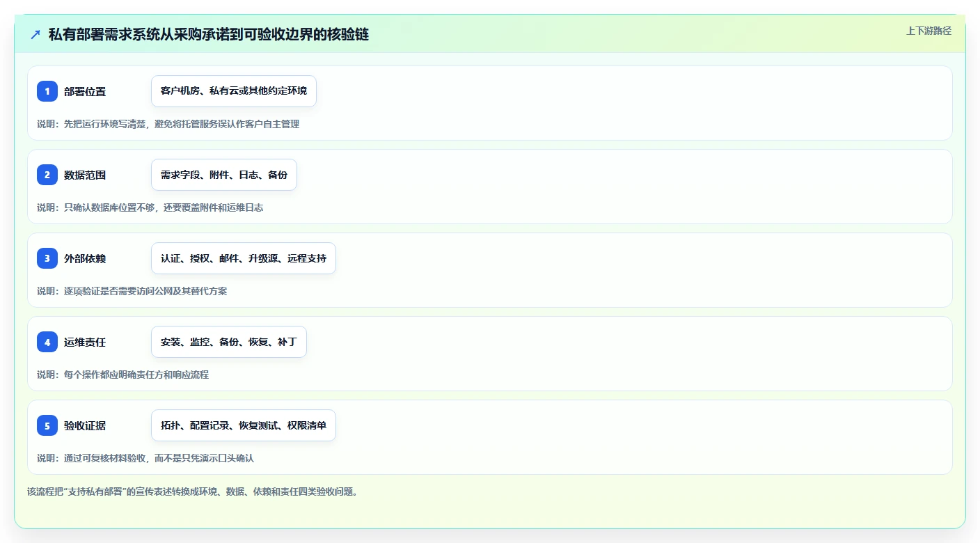Click the arrow icon beside the title
Image resolution: width=980 pixels, height=543 pixels.
point(35,34)
